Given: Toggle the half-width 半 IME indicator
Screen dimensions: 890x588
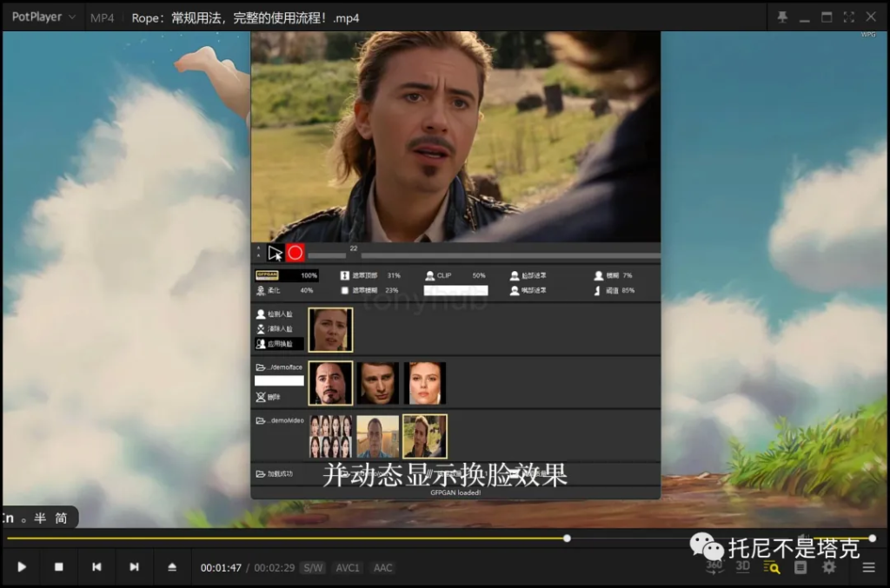Looking at the screenshot, I should coord(40,518).
